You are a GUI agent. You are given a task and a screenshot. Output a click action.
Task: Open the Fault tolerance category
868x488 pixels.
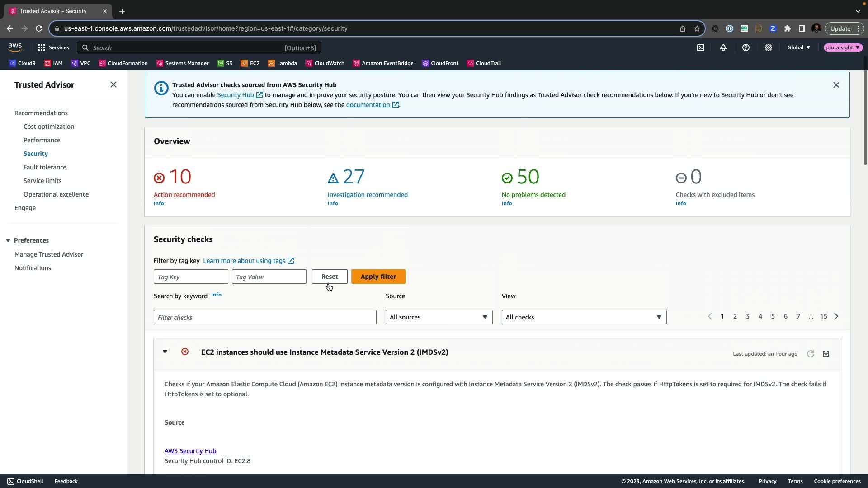(x=45, y=167)
